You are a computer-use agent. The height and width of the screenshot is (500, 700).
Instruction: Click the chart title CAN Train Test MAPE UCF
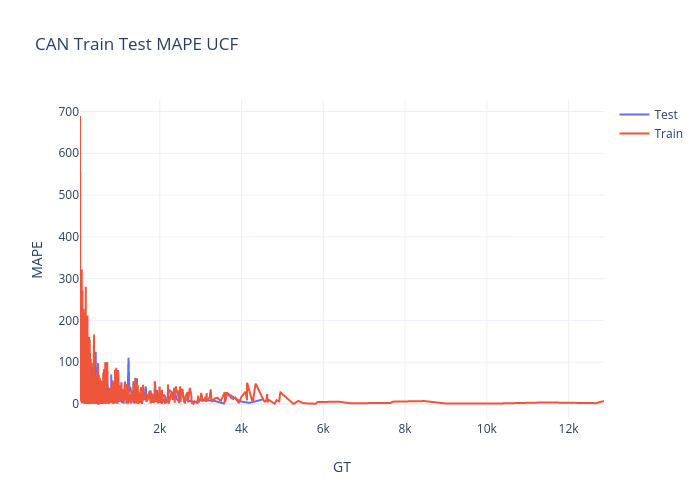coord(137,45)
